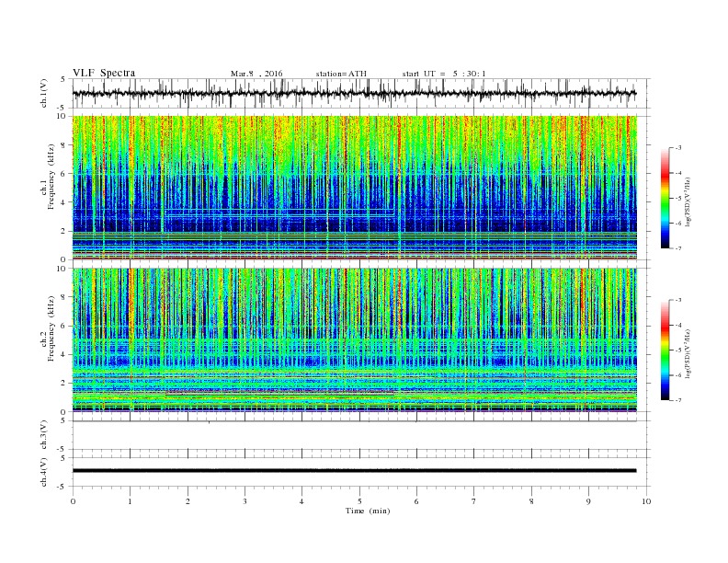Click the ch.2 "Frequency (kHz)" axis label
This screenshot has height=563, width=728.
(51, 328)
